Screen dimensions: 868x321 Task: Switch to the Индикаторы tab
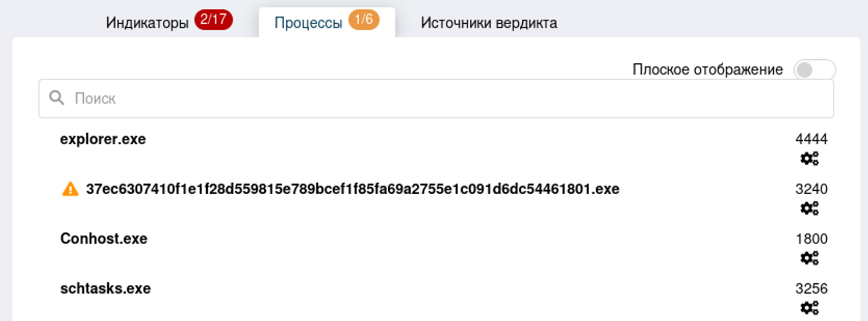[x=147, y=23]
